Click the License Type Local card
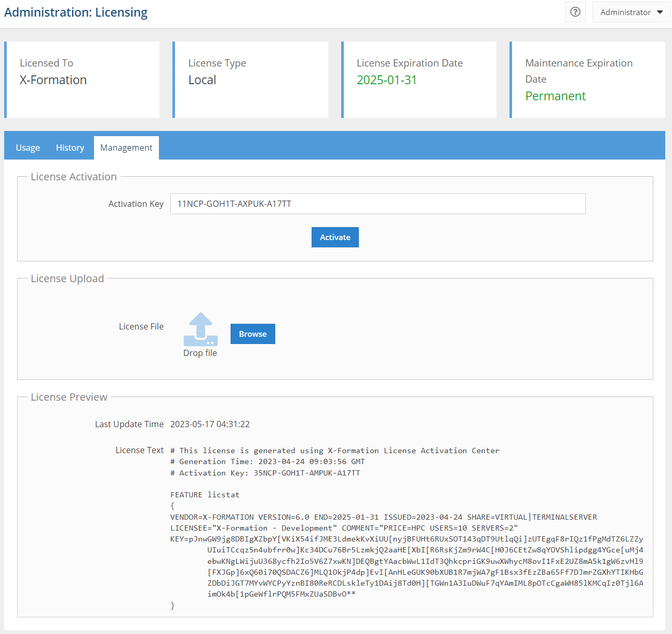This screenshot has height=634, width=672. click(x=250, y=80)
